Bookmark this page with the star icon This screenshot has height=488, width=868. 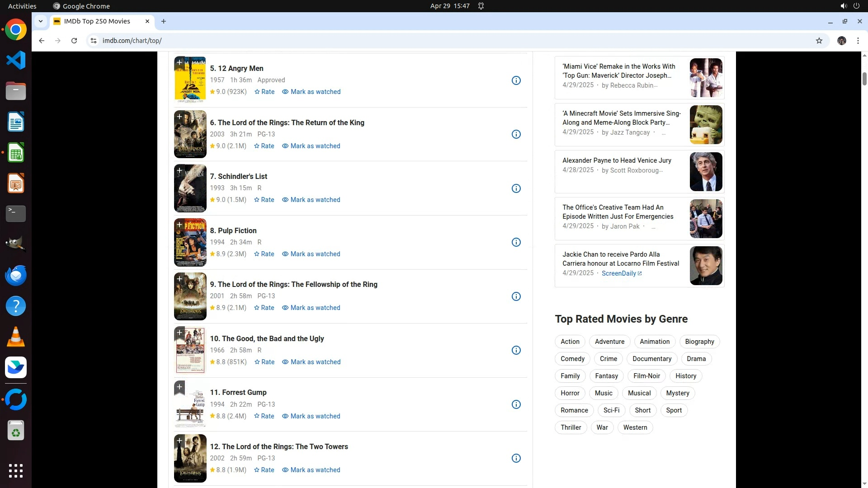819,41
